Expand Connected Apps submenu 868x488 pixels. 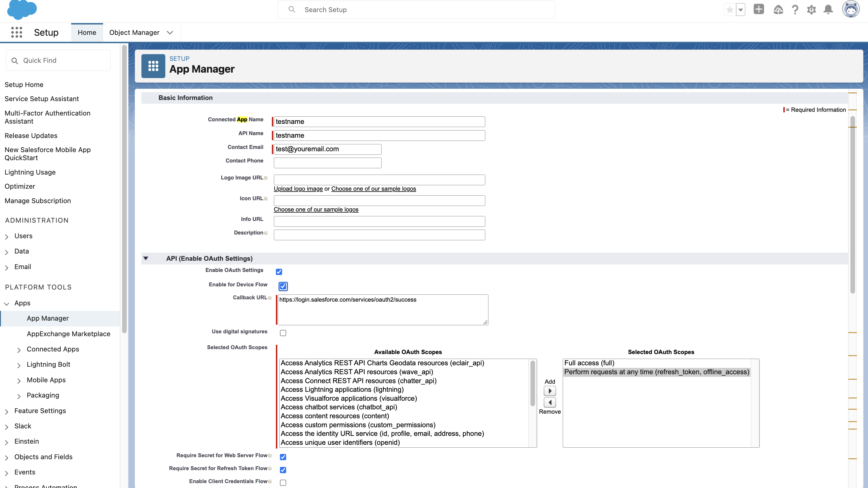19,350
